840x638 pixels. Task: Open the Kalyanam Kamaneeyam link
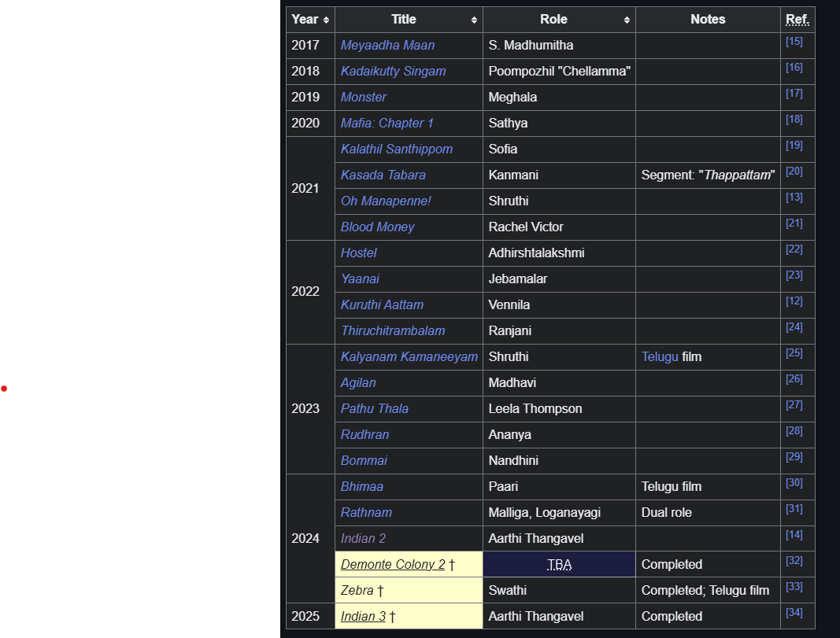point(409,357)
